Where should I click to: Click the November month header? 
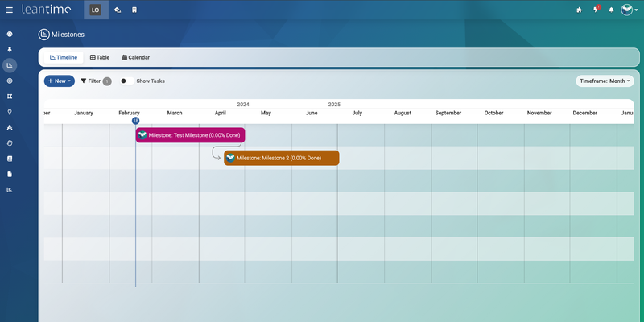click(x=539, y=113)
